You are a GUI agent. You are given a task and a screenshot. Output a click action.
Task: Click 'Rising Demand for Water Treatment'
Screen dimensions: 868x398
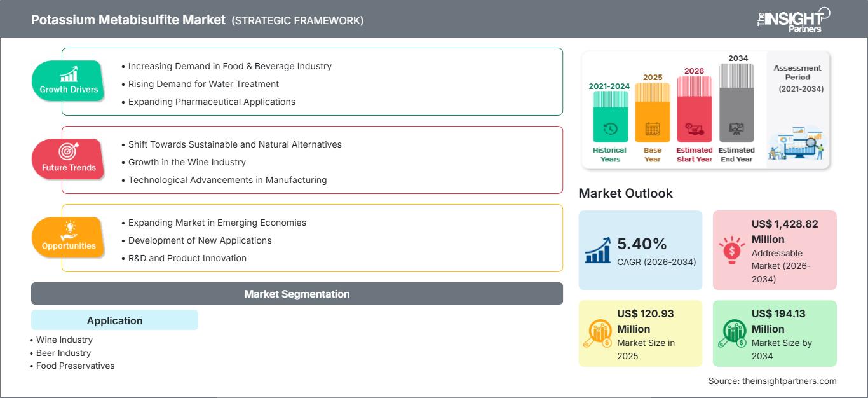(203, 84)
